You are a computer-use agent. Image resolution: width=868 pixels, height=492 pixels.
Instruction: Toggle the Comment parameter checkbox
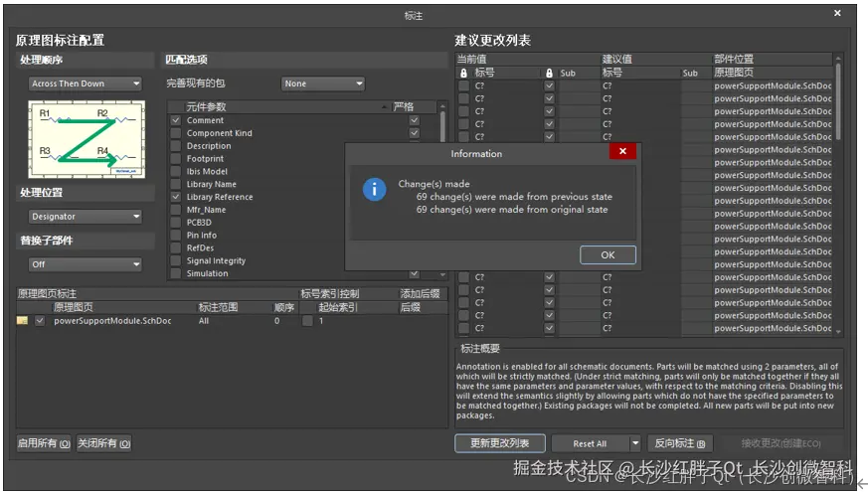point(176,120)
